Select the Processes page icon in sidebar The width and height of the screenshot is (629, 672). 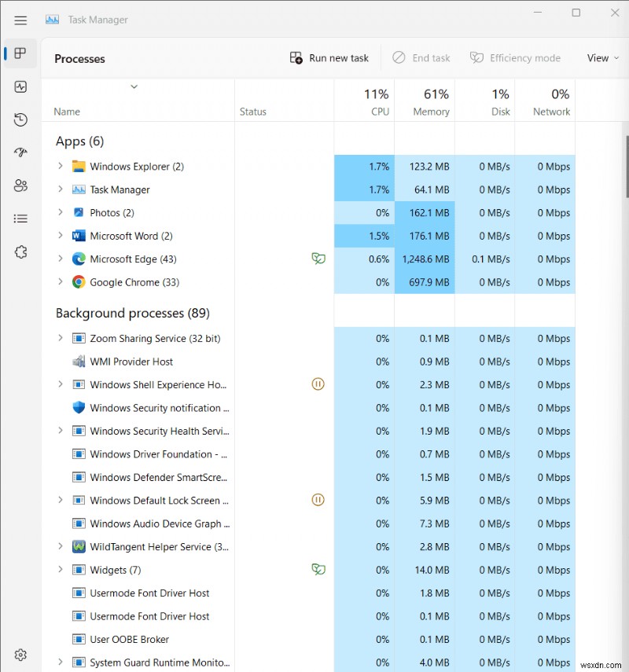coord(20,53)
